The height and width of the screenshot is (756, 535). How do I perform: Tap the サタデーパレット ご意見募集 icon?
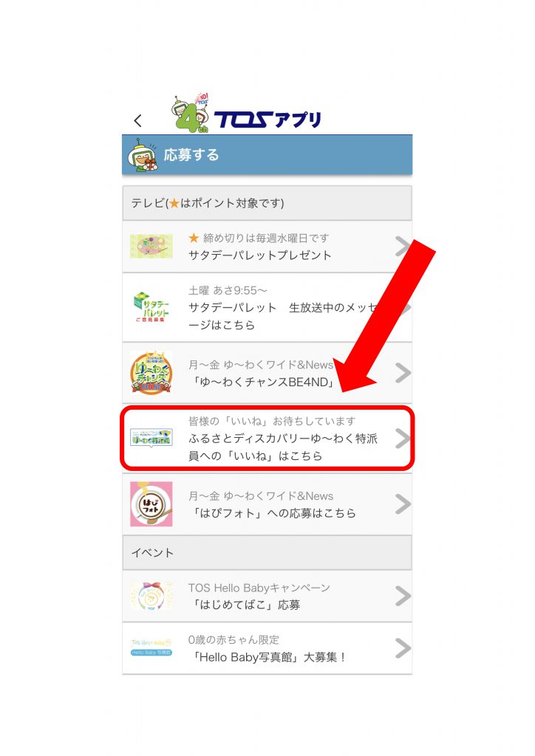tap(151, 307)
